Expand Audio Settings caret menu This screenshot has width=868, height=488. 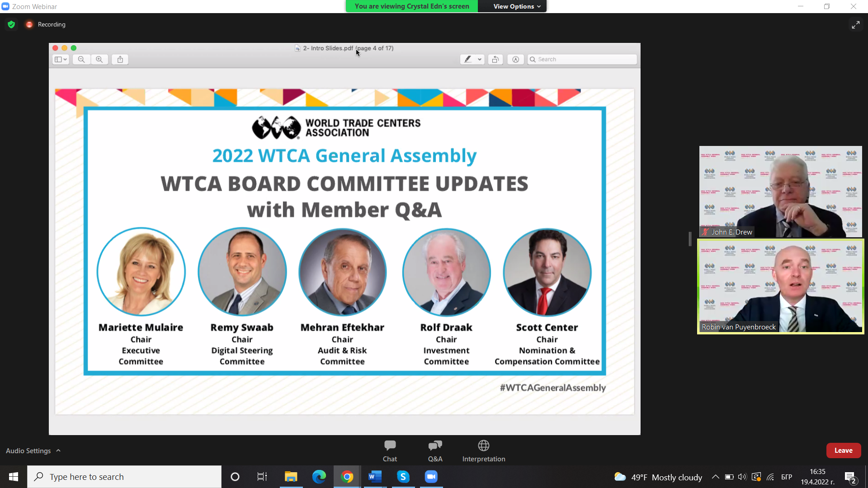tap(58, 450)
